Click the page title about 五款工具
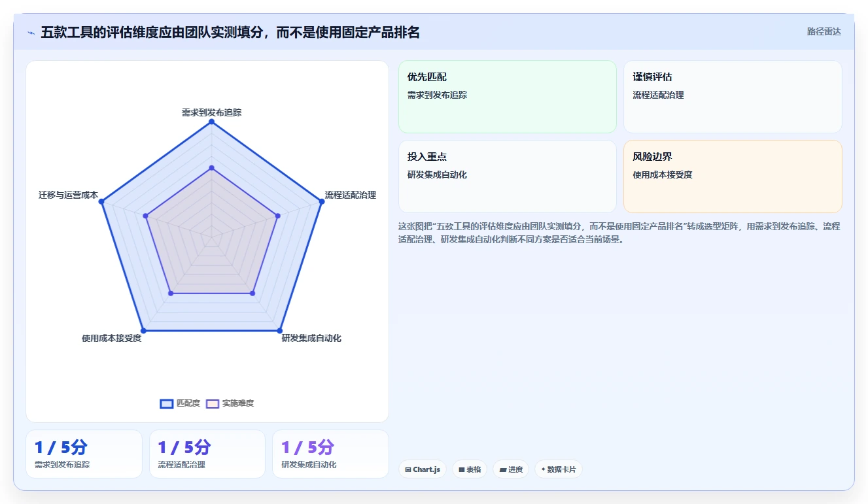Screen dimensions: 868x504 [230, 32]
